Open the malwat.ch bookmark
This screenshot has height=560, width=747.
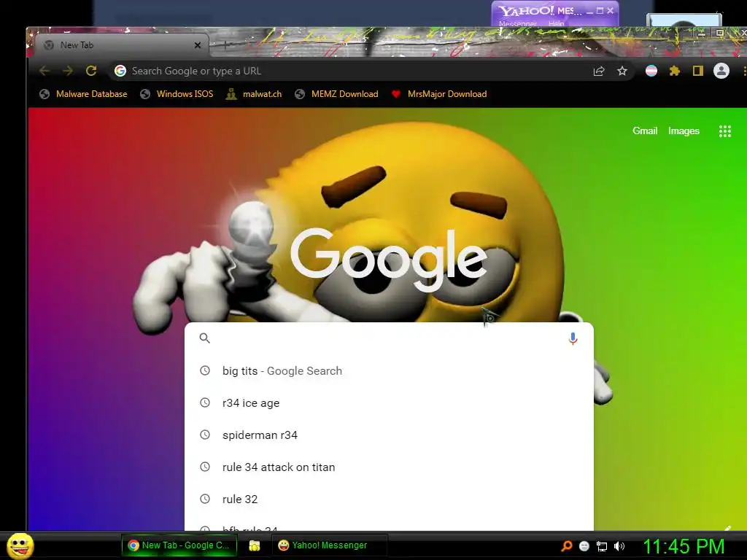pyautogui.click(x=254, y=94)
